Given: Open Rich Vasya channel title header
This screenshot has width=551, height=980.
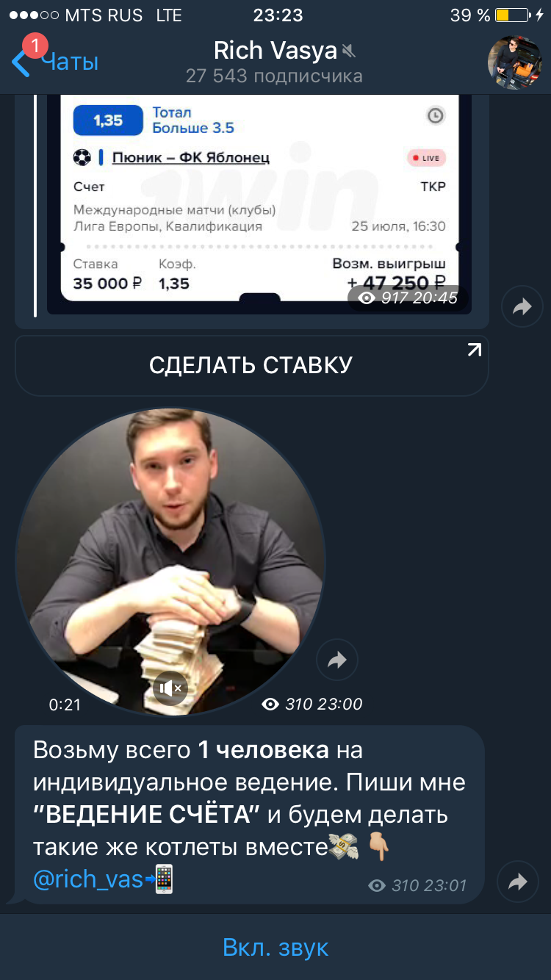Looking at the screenshot, I should click(275, 50).
